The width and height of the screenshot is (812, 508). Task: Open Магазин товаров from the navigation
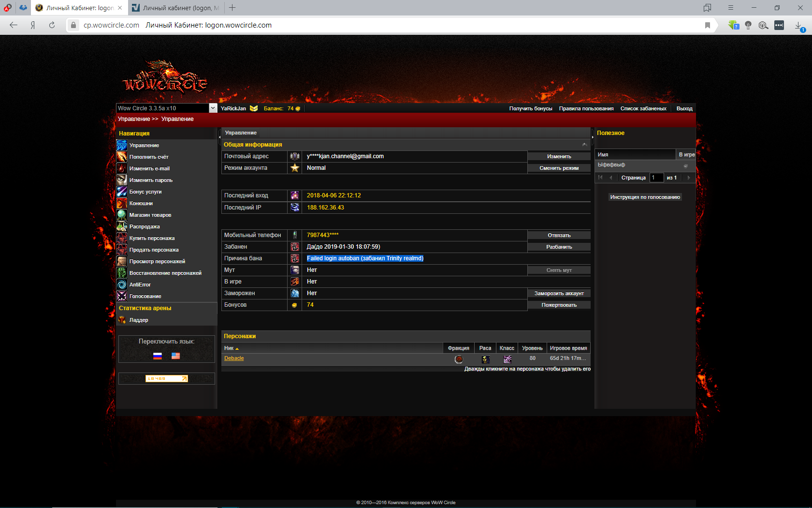150,215
